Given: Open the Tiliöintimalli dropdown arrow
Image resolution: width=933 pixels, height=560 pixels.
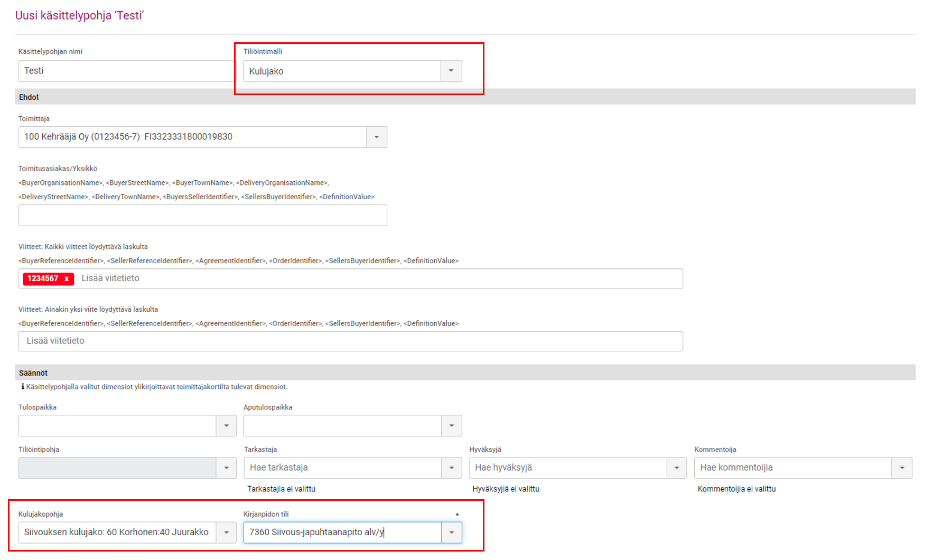Looking at the screenshot, I should click(451, 71).
